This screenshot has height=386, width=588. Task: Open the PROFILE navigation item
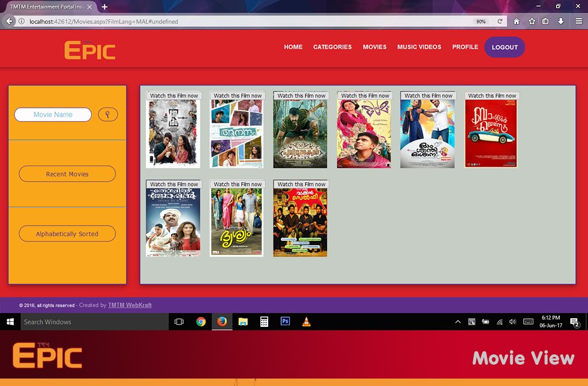pos(465,47)
